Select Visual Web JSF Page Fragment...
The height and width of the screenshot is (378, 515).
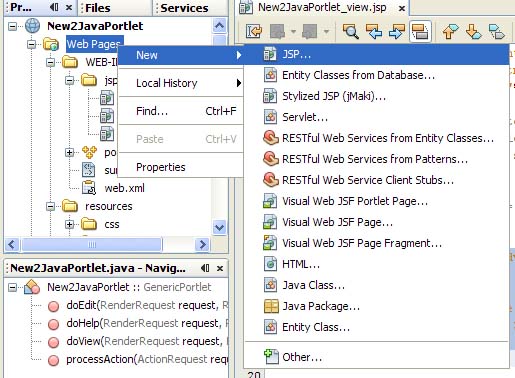point(376,243)
